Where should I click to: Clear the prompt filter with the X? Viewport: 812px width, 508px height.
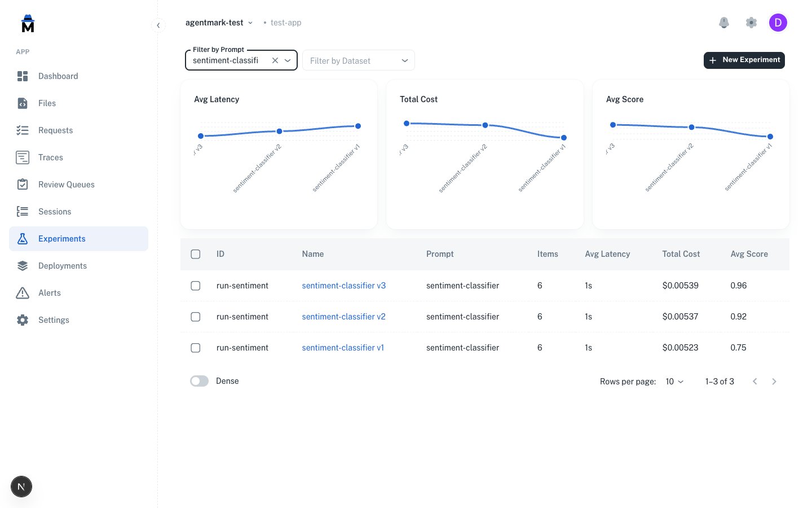click(275, 60)
